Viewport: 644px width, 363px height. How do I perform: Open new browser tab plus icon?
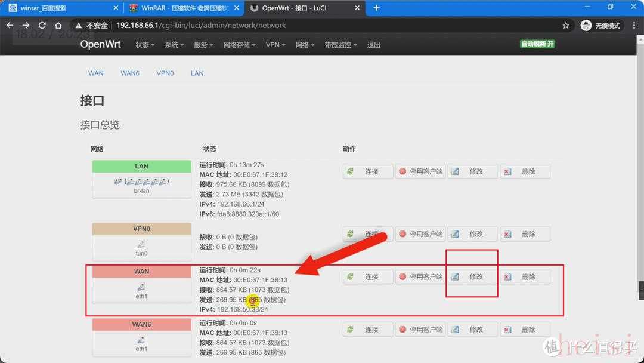tap(376, 8)
